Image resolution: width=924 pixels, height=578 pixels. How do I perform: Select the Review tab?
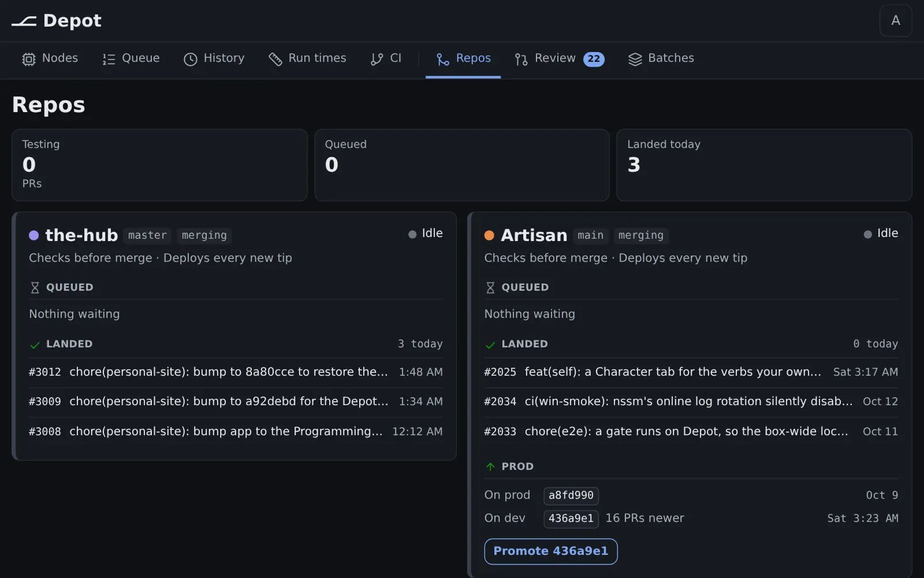coord(560,59)
